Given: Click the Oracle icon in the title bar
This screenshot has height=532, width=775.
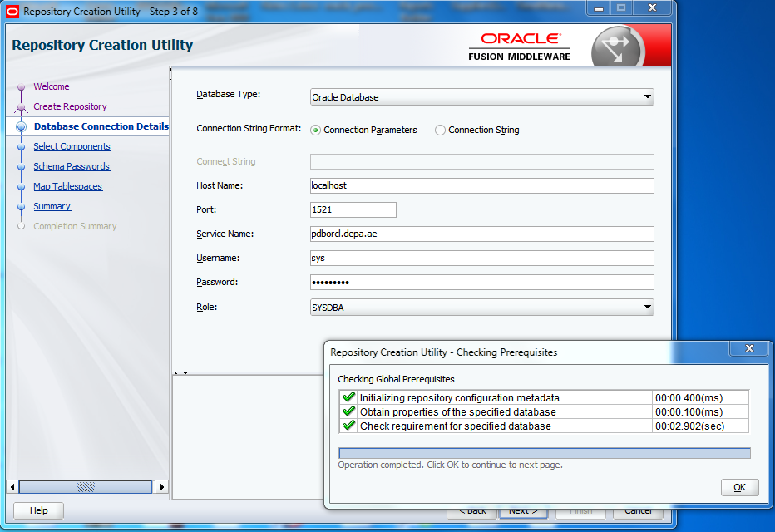Looking at the screenshot, I should coord(12,12).
